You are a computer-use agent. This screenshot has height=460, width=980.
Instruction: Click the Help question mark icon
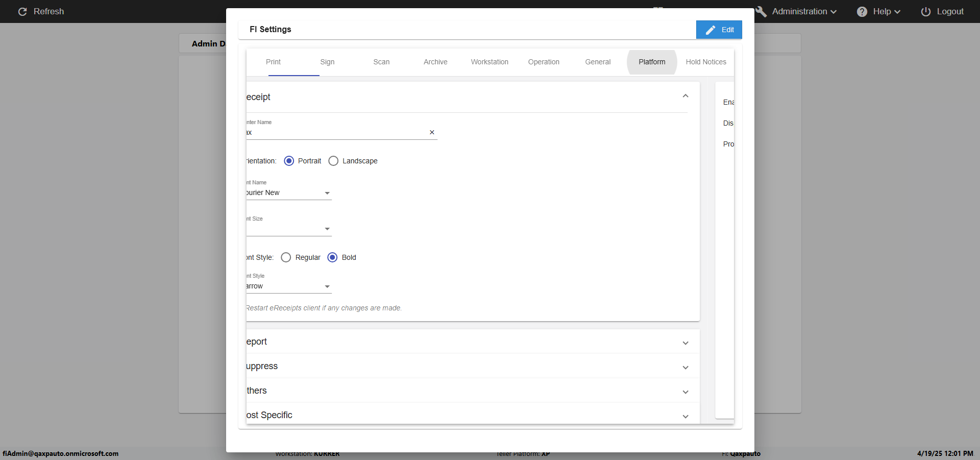(x=862, y=12)
